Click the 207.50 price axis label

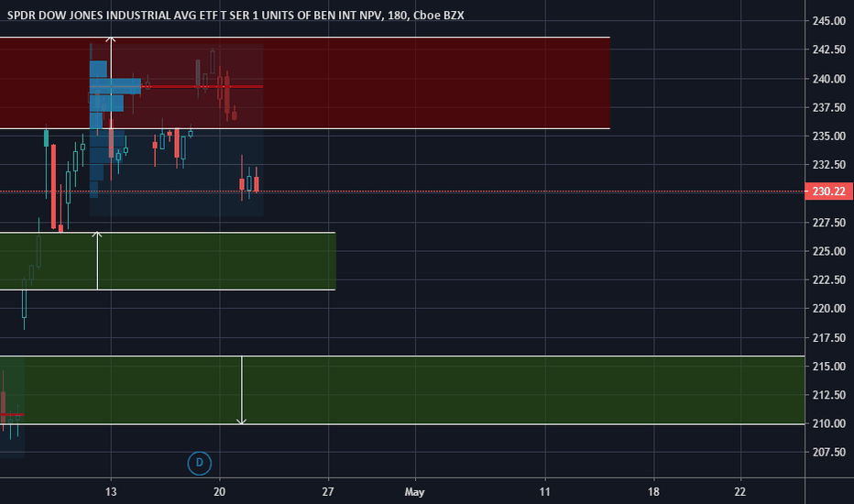click(829, 453)
